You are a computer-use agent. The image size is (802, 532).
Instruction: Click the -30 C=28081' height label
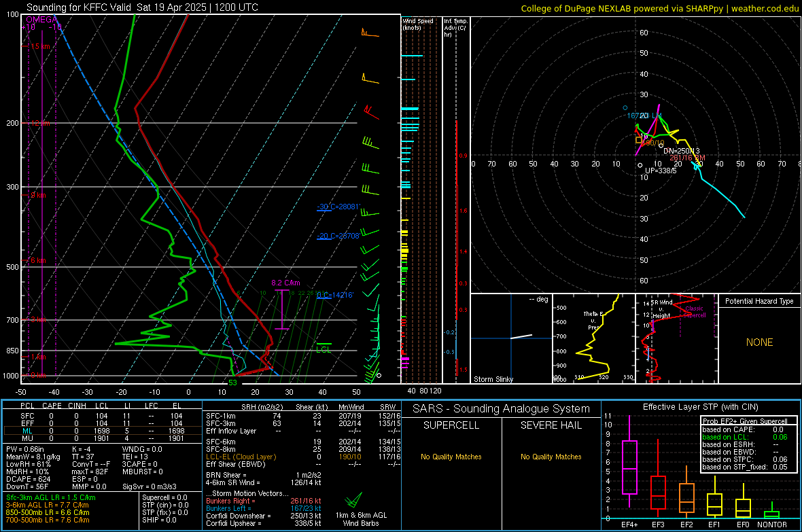tap(338, 207)
